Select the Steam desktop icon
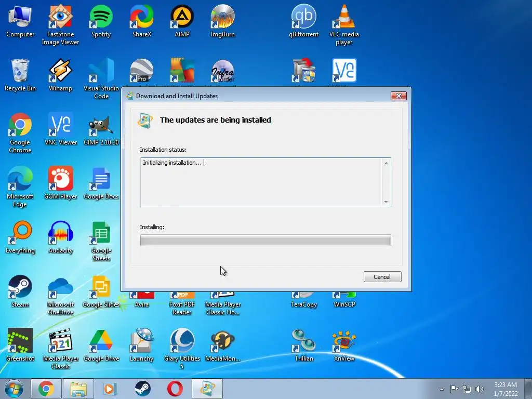The height and width of the screenshot is (399, 532). click(20, 291)
